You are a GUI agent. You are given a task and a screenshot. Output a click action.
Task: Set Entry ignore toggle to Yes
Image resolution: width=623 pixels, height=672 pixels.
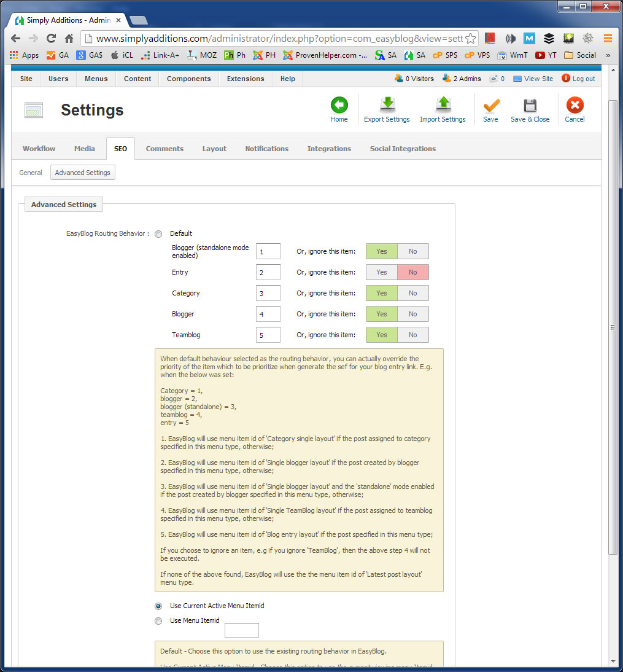382,272
